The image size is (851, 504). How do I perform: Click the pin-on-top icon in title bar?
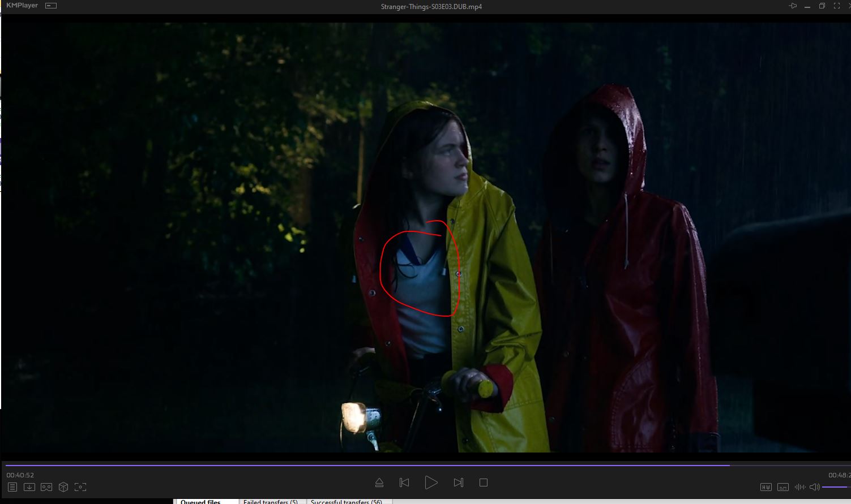pos(793,6)
